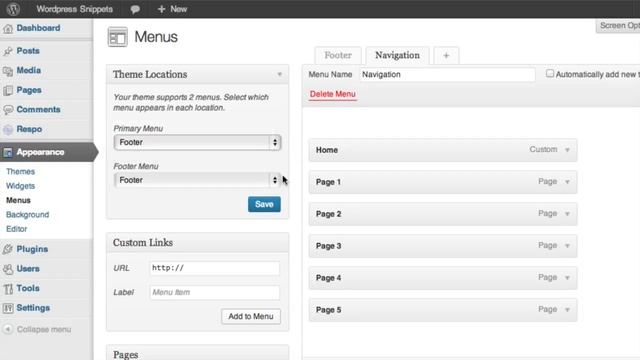Open Pages in sidebar
640x360 pixels.
click(x=29, y=90)
